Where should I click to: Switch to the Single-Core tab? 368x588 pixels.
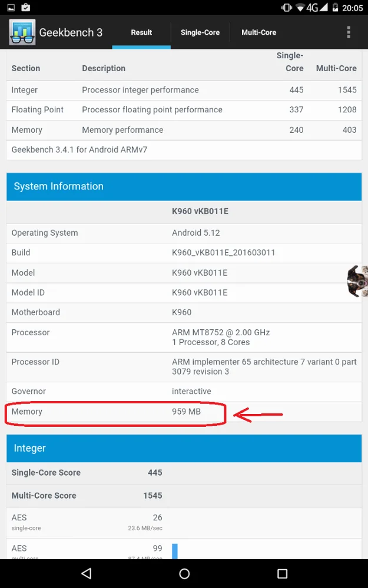pos(200,32)
